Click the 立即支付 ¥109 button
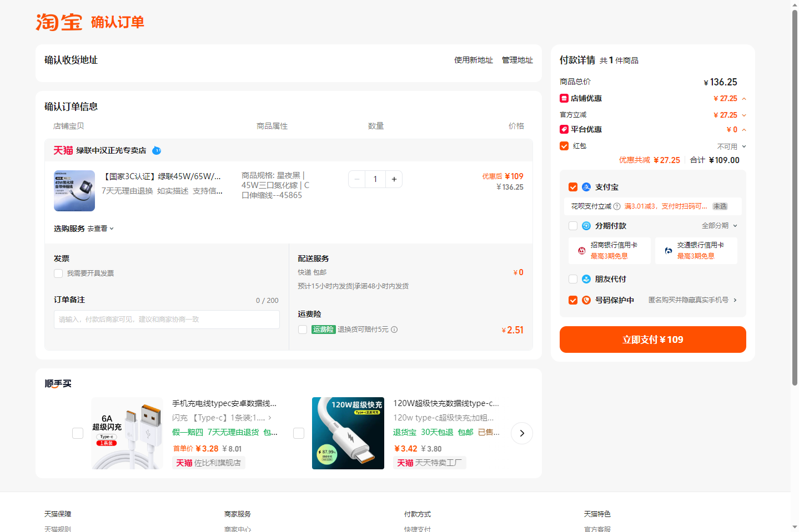The width and height of the screenshot is (799, 532). coord(653,340)
